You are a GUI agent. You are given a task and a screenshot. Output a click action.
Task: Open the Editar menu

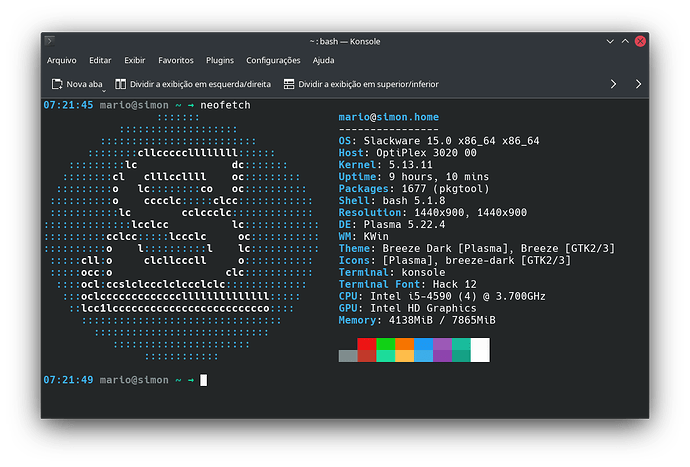click(x=100, y=60)
